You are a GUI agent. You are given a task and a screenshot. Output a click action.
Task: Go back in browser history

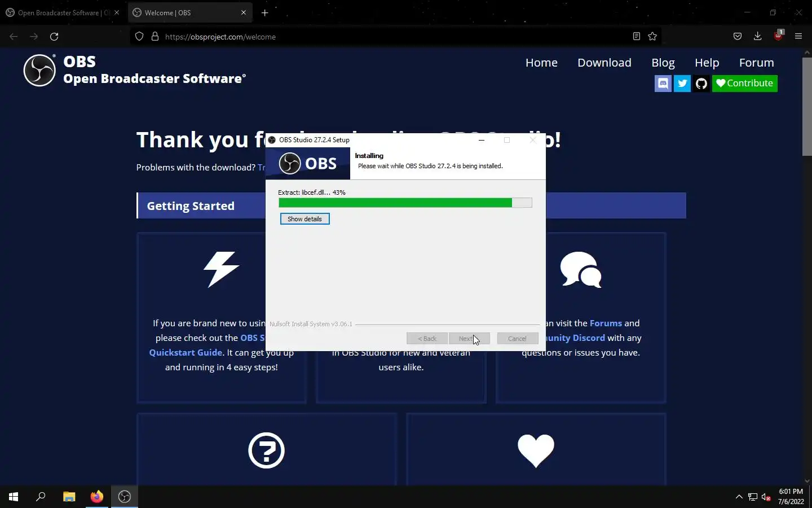click(14, 37)
